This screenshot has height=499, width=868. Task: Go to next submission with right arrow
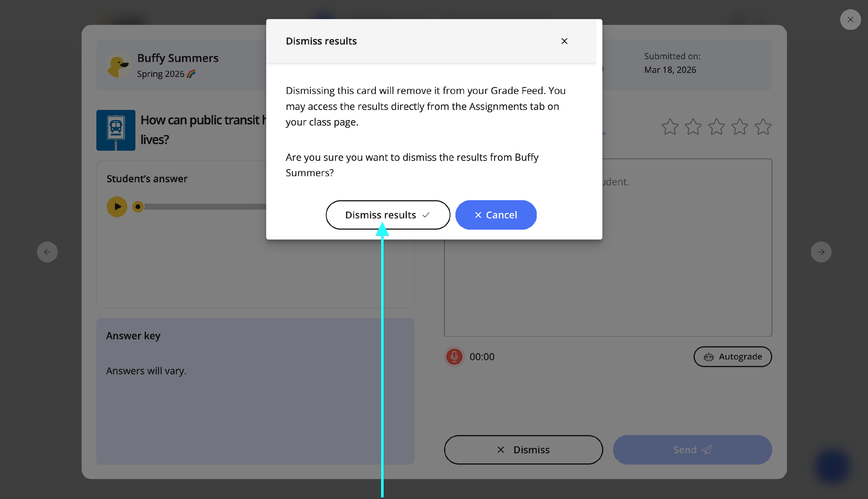(821, 252)
